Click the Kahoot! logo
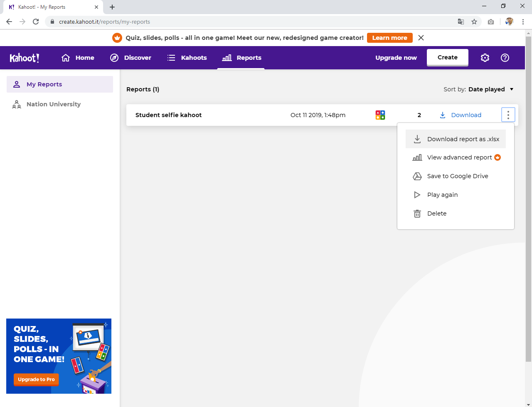Image resolution: width=532 pixels, height=407 pixels. [25, 58]
